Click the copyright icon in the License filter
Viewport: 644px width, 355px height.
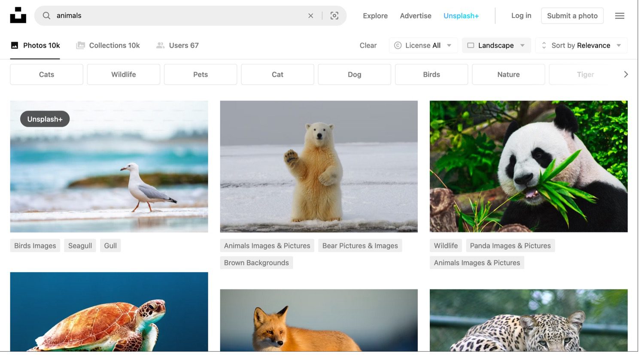click(398, 45)
